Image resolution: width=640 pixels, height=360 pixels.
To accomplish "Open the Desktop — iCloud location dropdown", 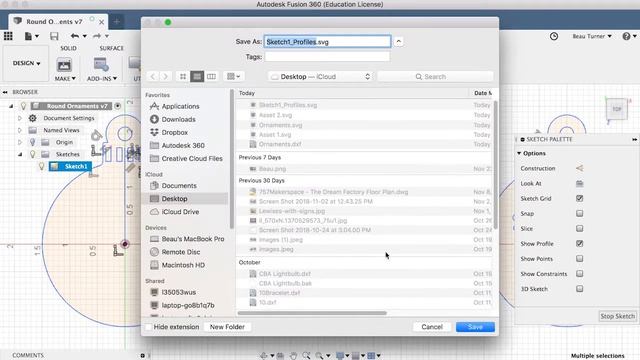I will [x=320, y=77].
